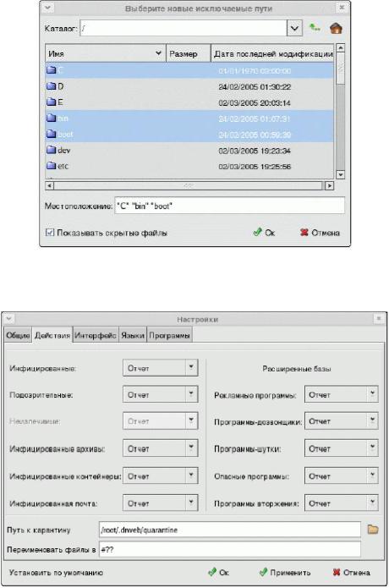Screen dimensions: 389x588
Task: Switch to the Общие tab
Action: coord(18,335)
